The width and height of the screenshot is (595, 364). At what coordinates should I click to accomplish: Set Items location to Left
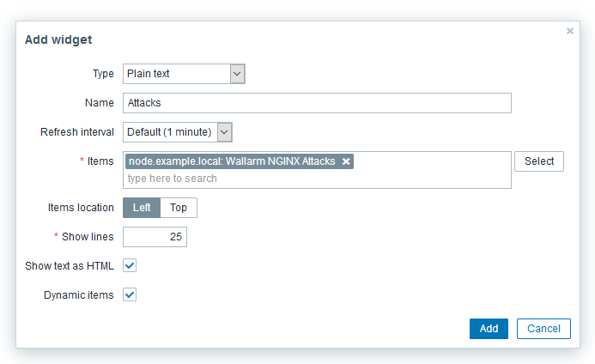142,208
